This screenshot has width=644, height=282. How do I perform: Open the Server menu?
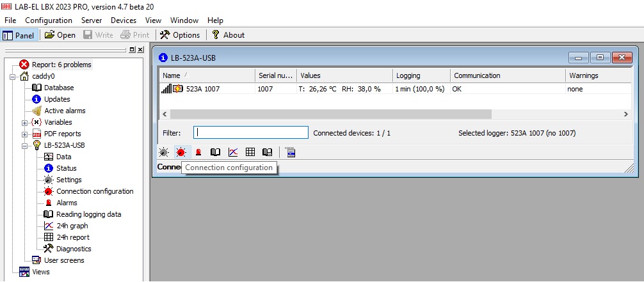(x=91, y=20)
